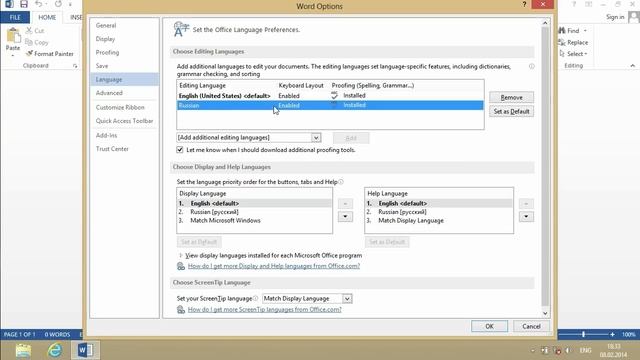
Task: Select Match Microsoft Windows in Display Language list
Action: pos(254,220)
